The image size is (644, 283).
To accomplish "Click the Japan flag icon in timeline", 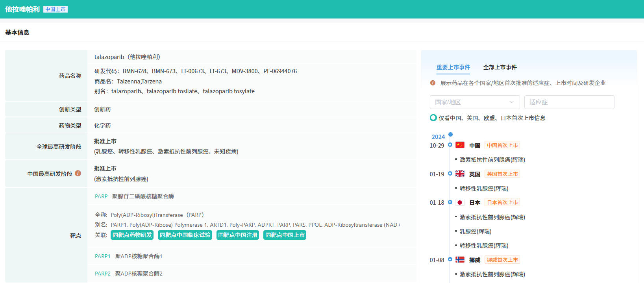I will click(x=460, y=202).
